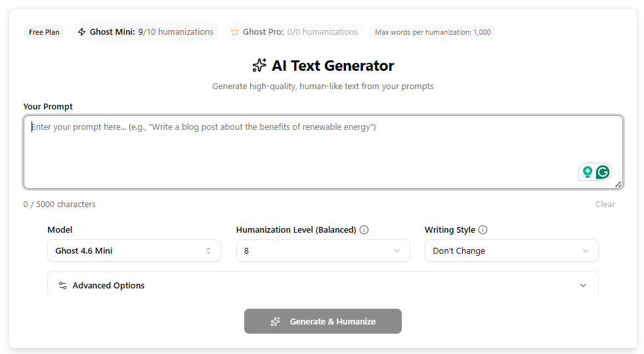Click the sparkle icon beside AI Text Generator
This screenshot has width=644, height=354.
(259, 66)
